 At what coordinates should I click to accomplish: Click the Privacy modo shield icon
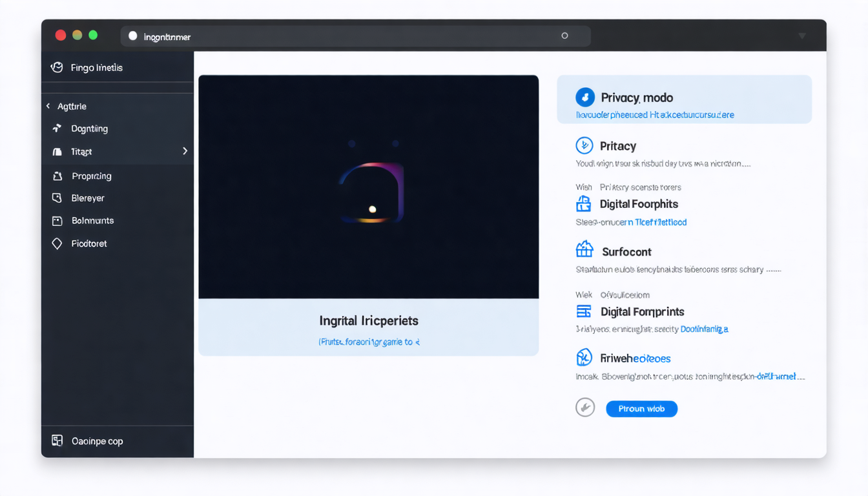585,97
